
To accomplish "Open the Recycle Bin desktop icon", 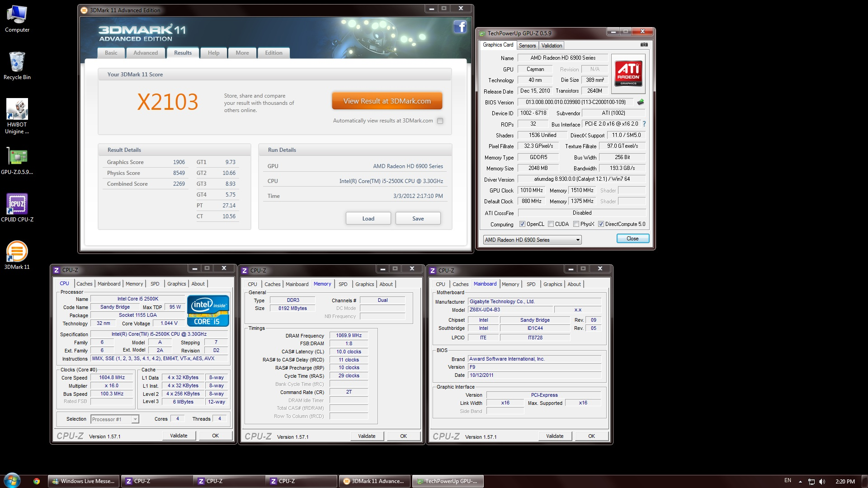I will tap(17, 66).
